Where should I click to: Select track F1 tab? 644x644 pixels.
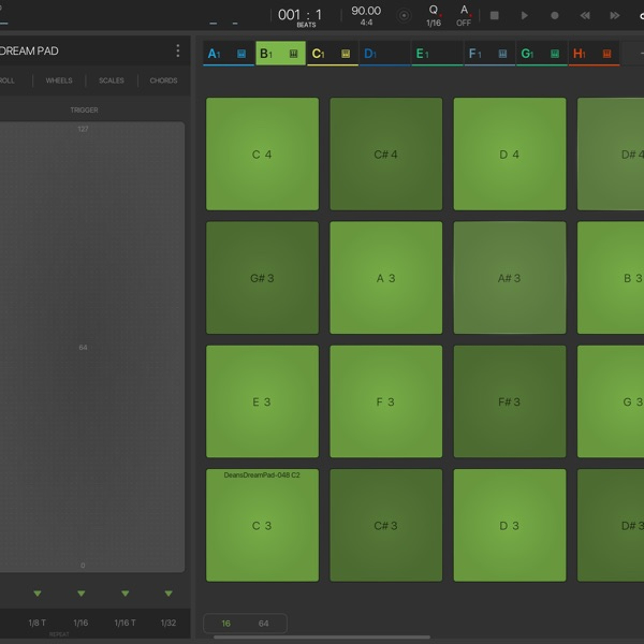click(x=490, y=53)
